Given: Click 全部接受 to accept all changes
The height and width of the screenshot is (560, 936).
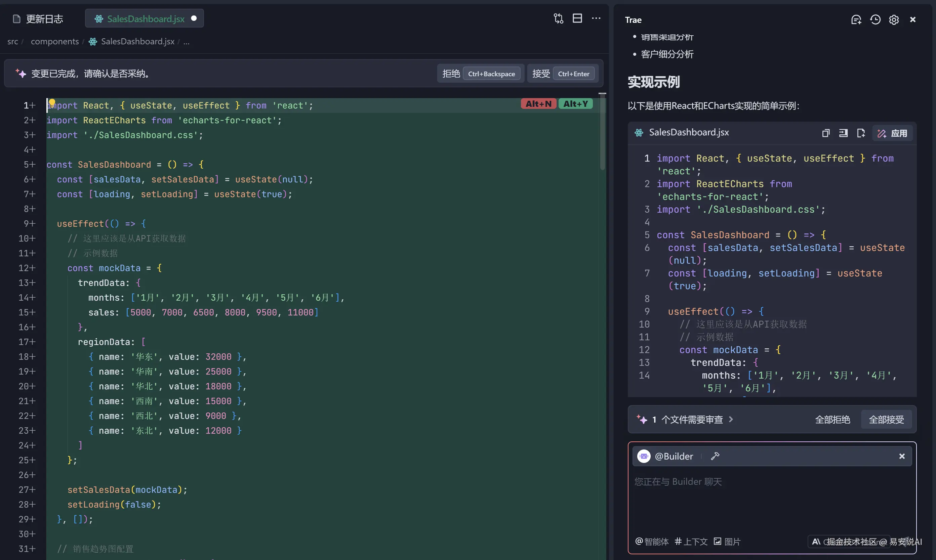Looking at the screenshot, I should [886, 419].
